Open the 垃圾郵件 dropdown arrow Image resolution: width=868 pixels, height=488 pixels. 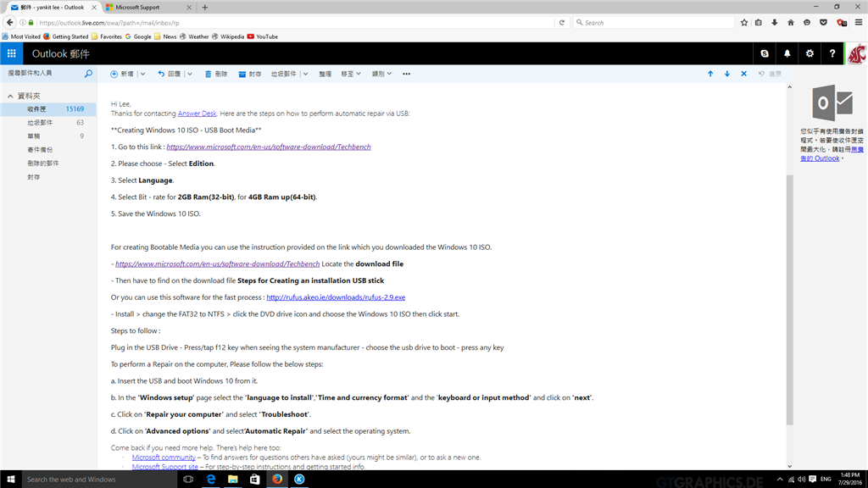point(305,74)
